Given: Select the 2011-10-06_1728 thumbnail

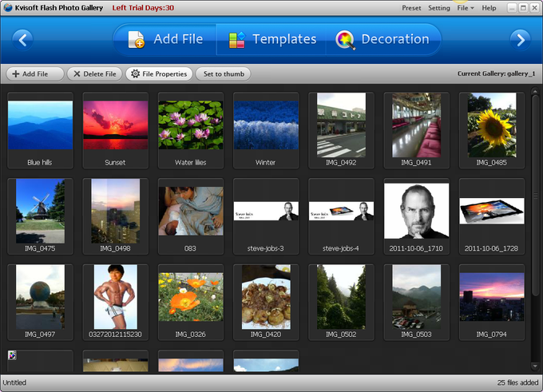Looking at the screenshot, I should (x=492, y=216).
